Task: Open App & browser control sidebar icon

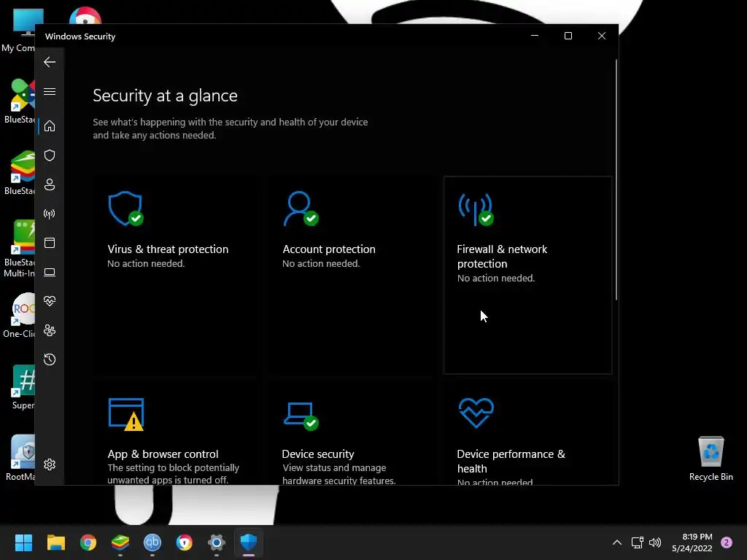Action: click(x=50, y=243)
